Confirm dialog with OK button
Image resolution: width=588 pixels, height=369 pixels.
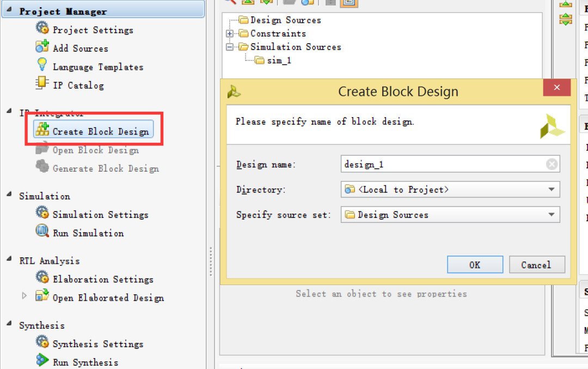475,265
